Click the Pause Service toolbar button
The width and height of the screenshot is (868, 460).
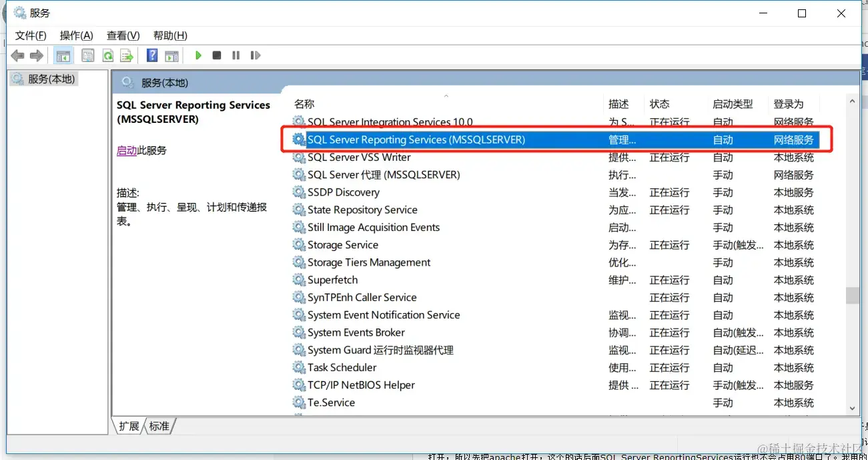pos(236,55)
